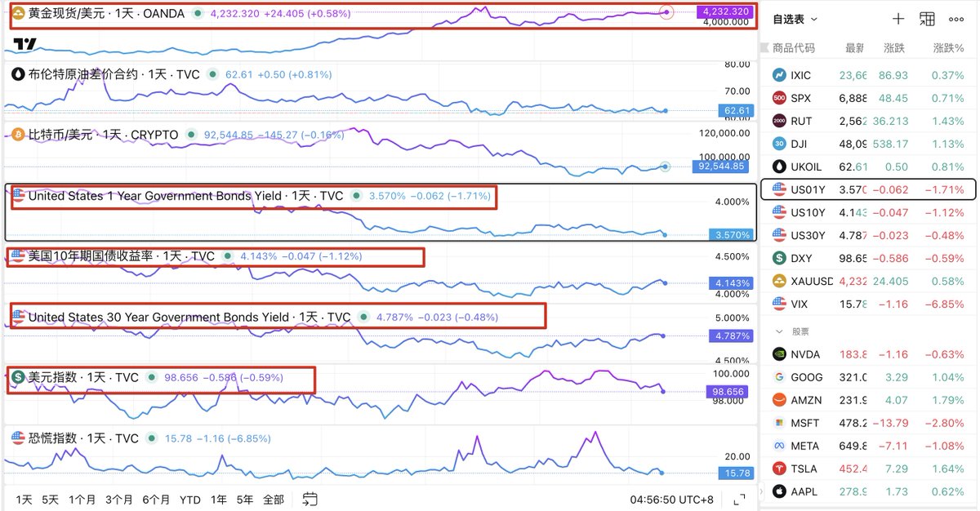The height and width of the screenshot is (511, 980).
Task: Click the go-to-date calendar icon at bottom
Action: pyautogui.click(x=310, y=499)
